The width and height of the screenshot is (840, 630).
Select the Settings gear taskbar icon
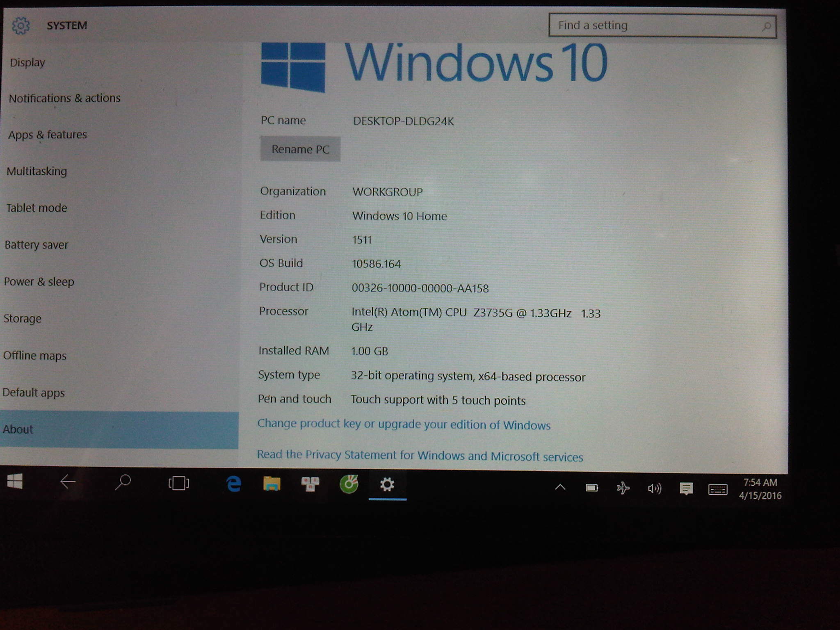click(x=387, y=485)
